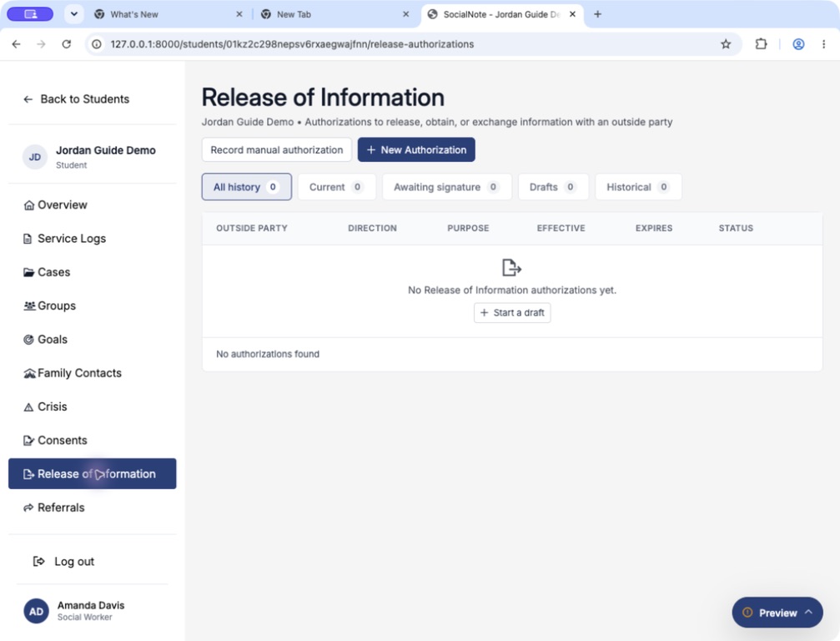Click the AD user avatar for Amanda Davis
Image resolution: width=840 pixels, height=641 pixels.
click(x=36, y=612)
